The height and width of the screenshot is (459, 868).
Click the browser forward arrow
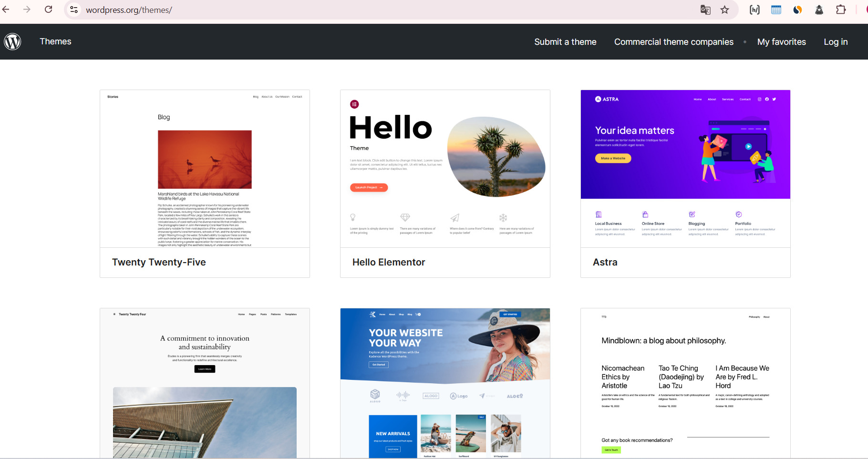(x=27, y=10)
